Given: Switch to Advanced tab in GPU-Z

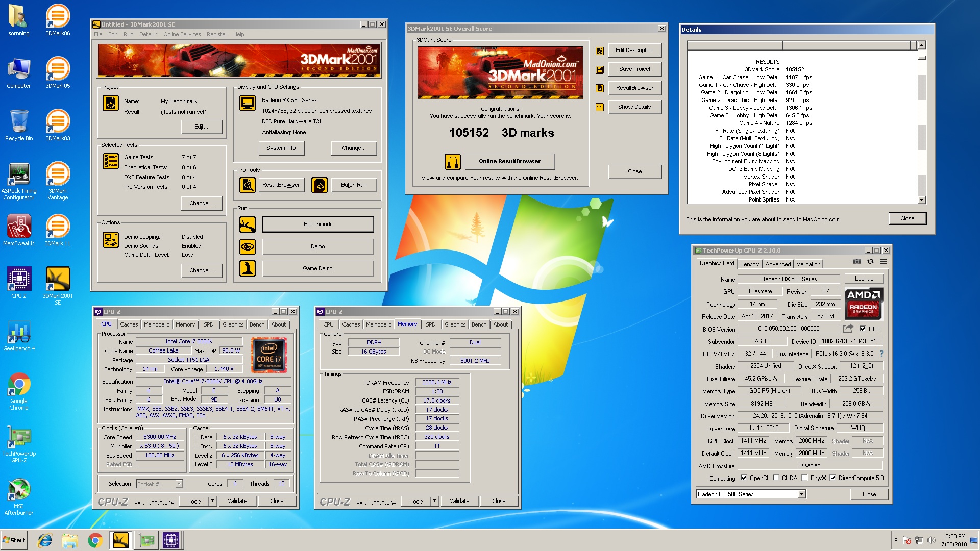Looking at the screenshot, I should point(778,264).
